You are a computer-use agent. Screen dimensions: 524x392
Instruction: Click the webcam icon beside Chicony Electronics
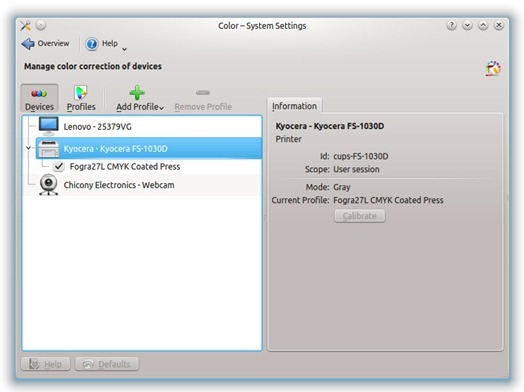49,184
